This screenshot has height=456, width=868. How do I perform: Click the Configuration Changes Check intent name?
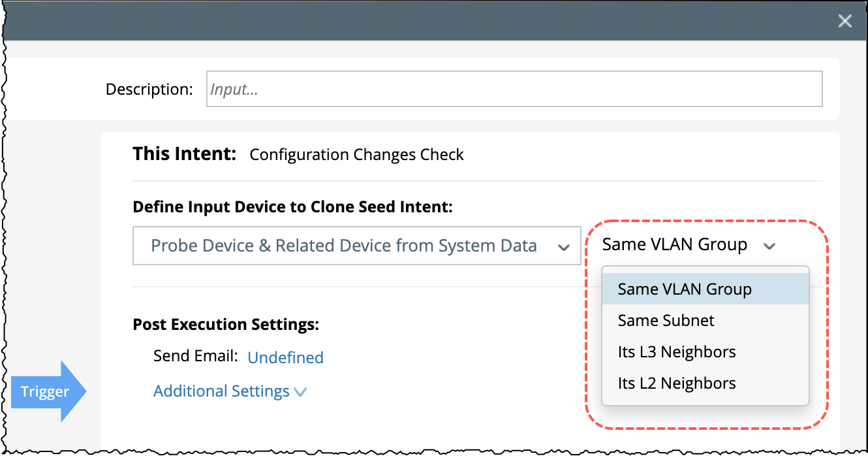point(356,155)
